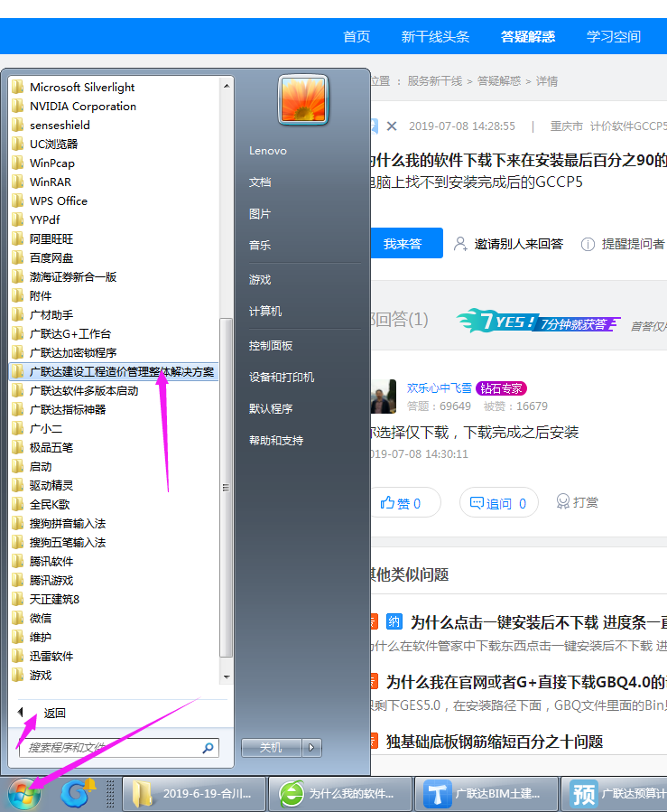Click the programs list scroll-up arrow
Viewport: 667px width, 812px height.
[227, 85]
